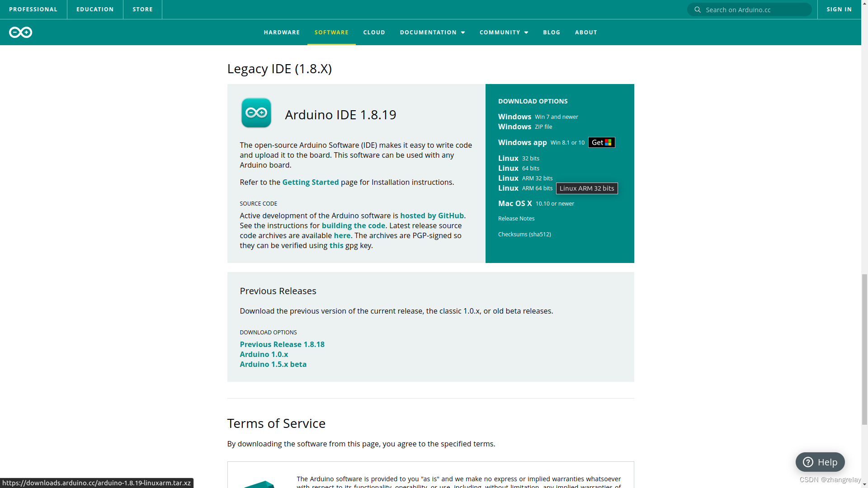Click the search magnifier icon

pyautogui.click(x=698, y=9)
